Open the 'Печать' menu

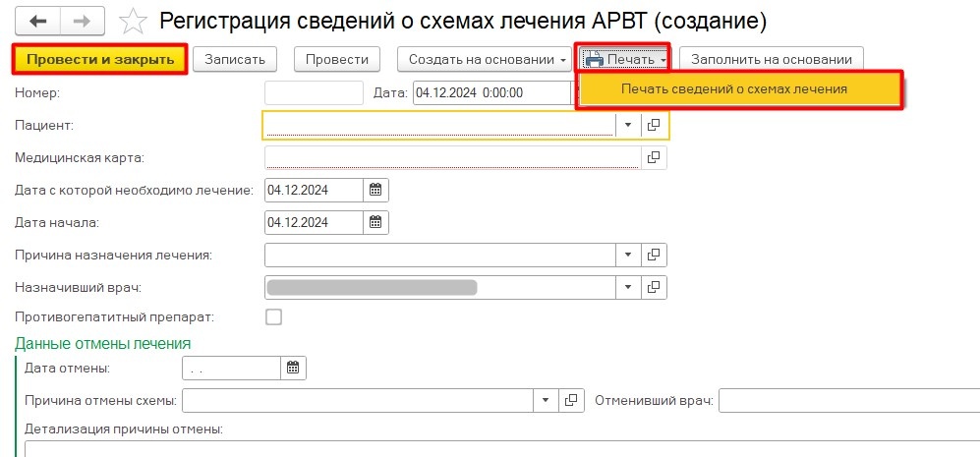pyautogui.click(x=623, y=59)
